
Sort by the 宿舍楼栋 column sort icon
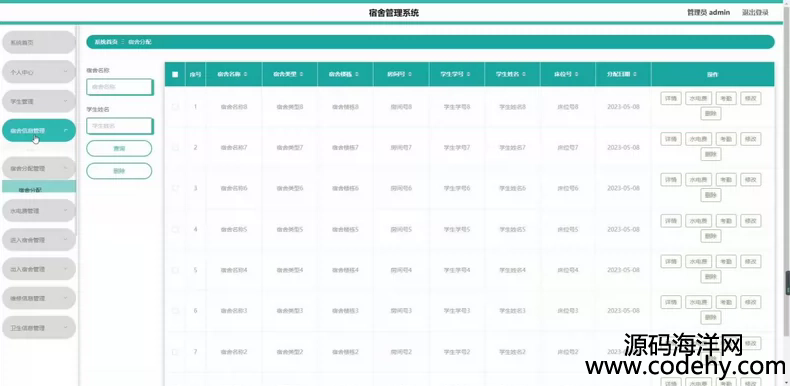point(357,74)
